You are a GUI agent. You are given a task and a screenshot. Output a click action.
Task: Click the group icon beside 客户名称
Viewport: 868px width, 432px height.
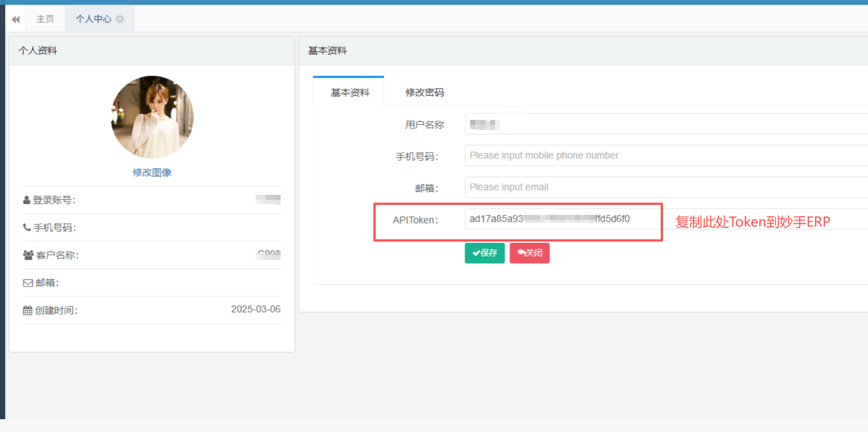click(x=28, y=255)
